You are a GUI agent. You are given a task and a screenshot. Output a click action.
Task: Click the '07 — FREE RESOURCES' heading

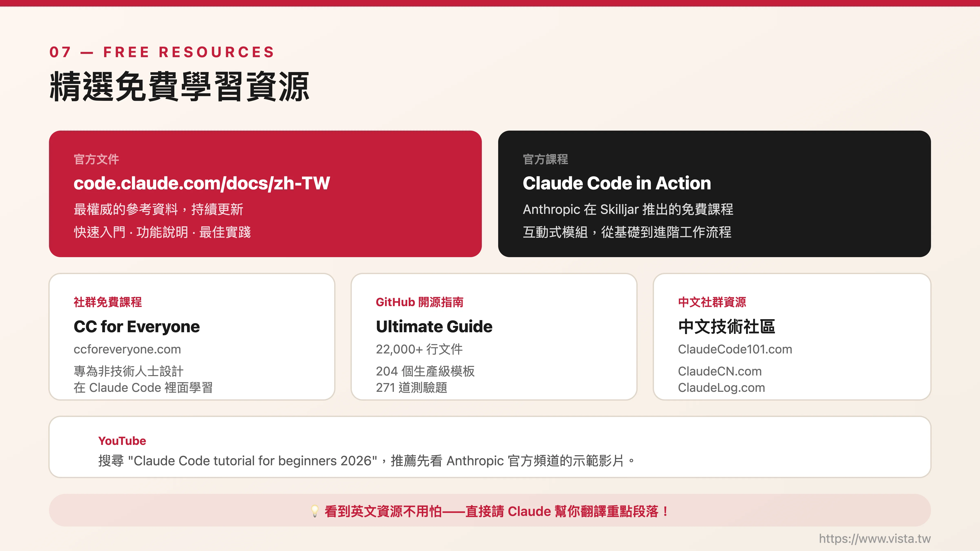tap(162, 52)
